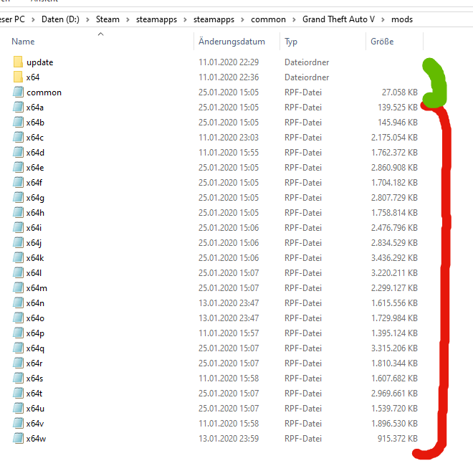The image size is (473, 476).
Task: Navigate to Grand Theft Auto V breadcrumb
Action: [338, 19]
